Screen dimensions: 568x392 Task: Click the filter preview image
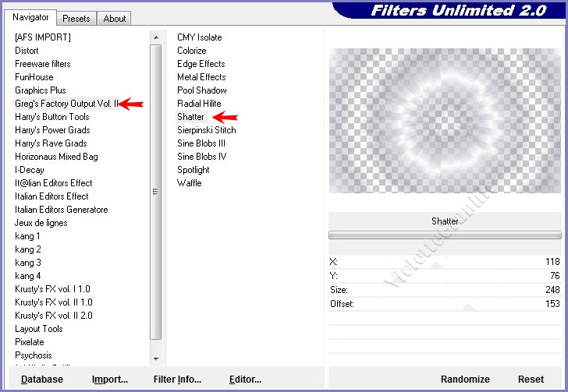(445, 121)
